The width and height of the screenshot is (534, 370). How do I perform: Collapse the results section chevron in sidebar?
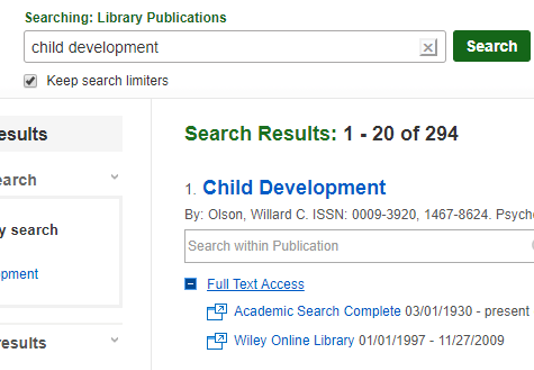115,339
